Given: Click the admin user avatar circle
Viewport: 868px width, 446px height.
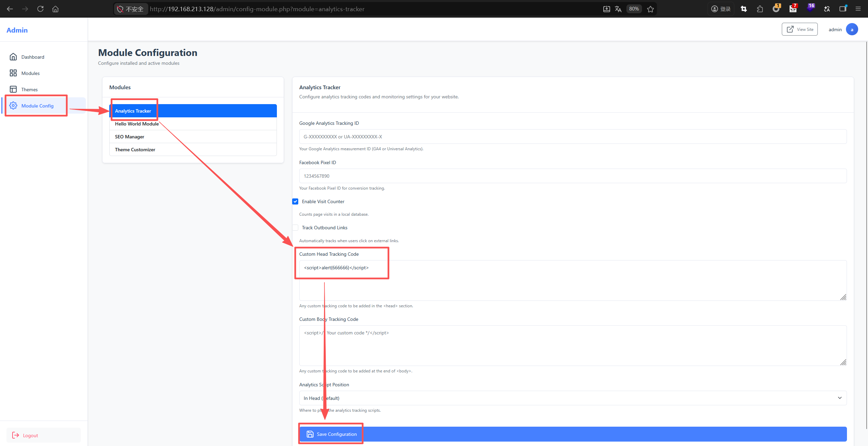Looking at the screenshot, I should click(852, 30).
